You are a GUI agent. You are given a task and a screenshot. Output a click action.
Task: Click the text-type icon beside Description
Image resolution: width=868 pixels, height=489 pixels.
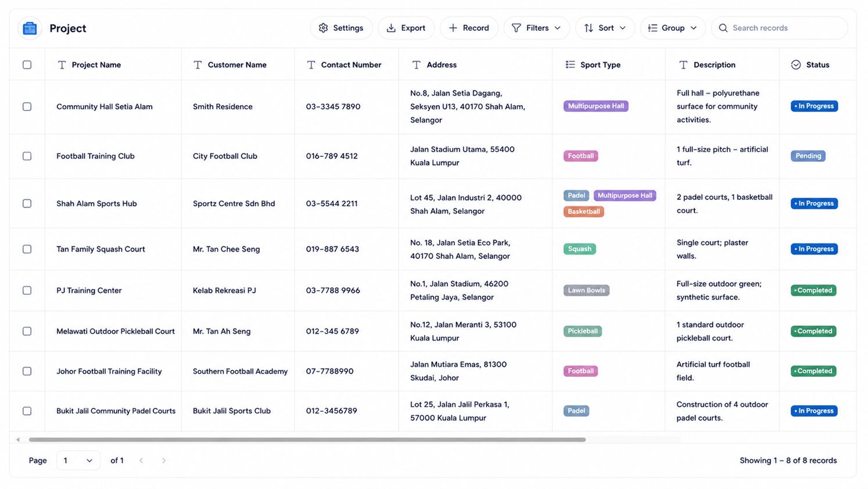[683, 65]
